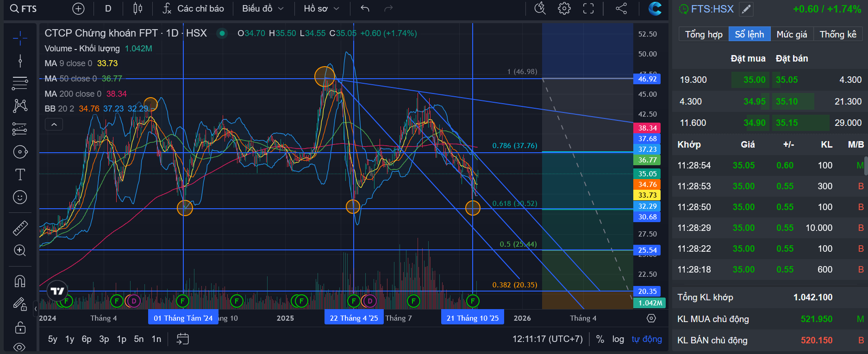Set the chart range to 1y
Viewport: 868px width, 354px height.
[70, 339]
